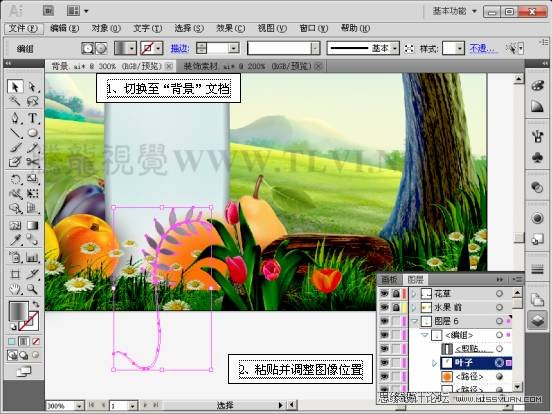Choose the Column Graph tool
The width and height of the screenshot is (552, 414).
[x=32, y=257]
